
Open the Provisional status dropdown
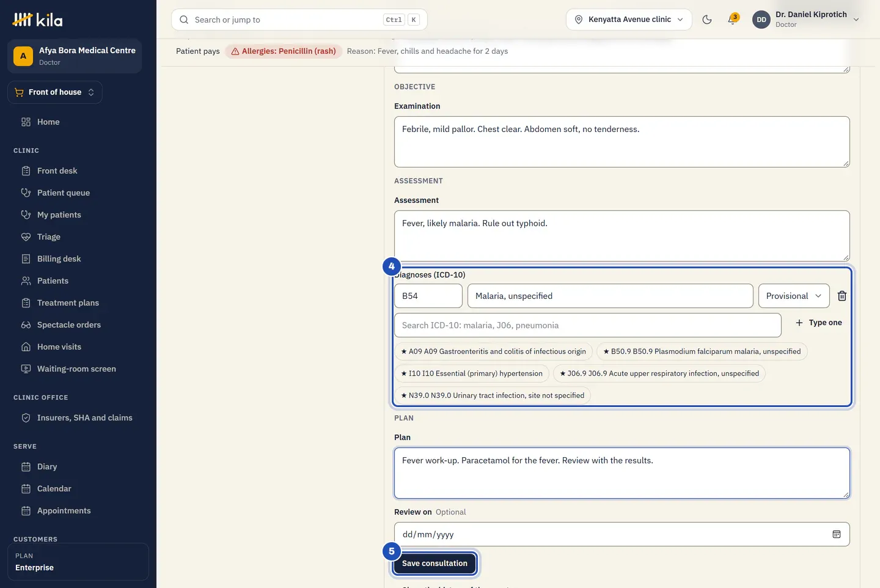(x=794, y=296)
